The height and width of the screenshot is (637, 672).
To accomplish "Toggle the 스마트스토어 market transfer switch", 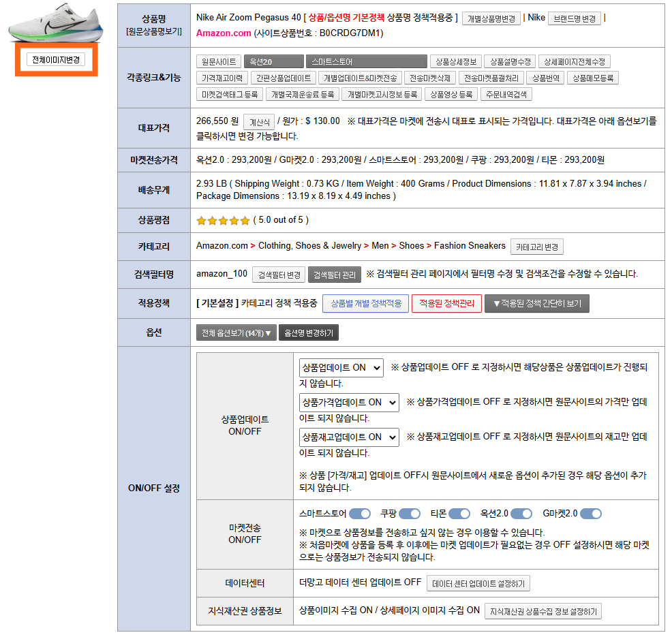I will (360, 513).
